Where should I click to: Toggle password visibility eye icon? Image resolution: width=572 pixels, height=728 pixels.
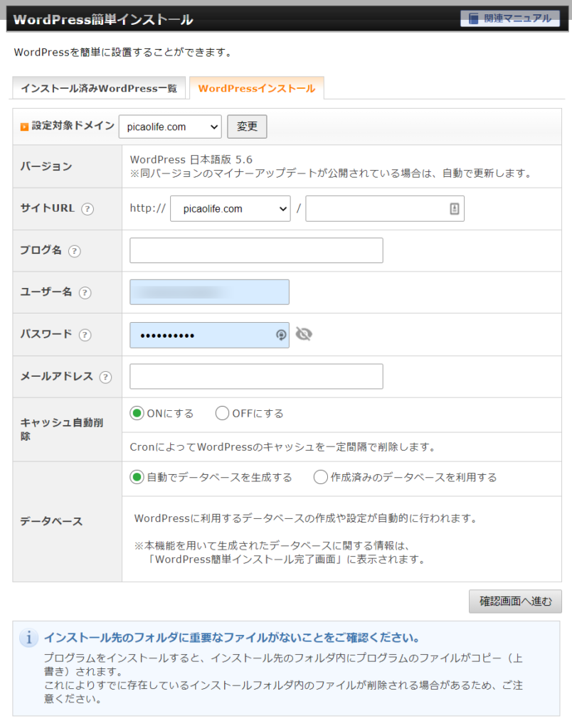pyautogui.click(x=304, y=334)
